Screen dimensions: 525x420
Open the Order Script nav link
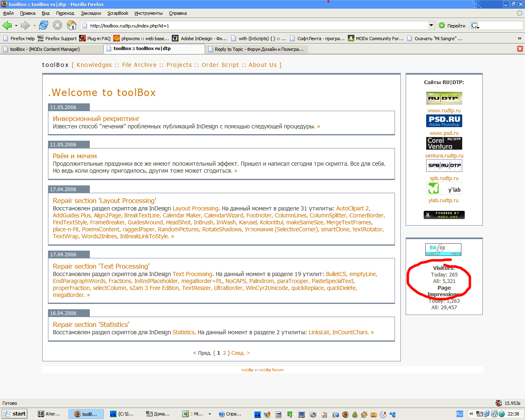click(x=220, y=65)
